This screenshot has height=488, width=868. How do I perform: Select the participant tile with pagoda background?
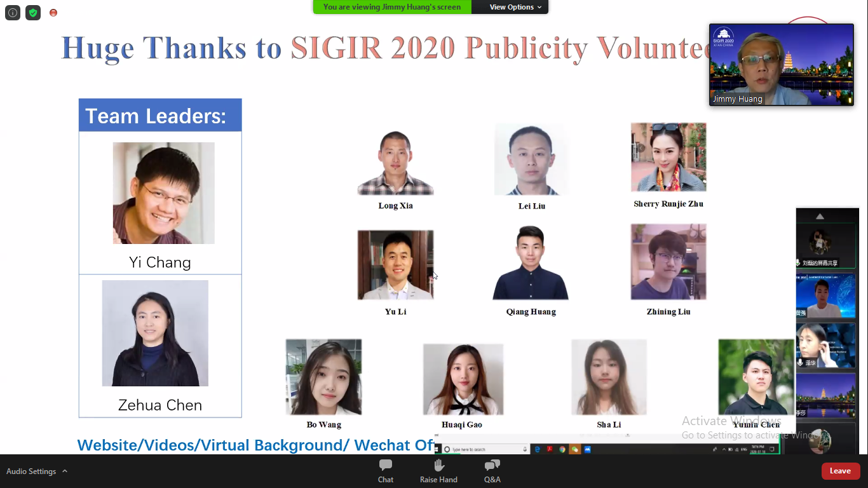(825, 395)
